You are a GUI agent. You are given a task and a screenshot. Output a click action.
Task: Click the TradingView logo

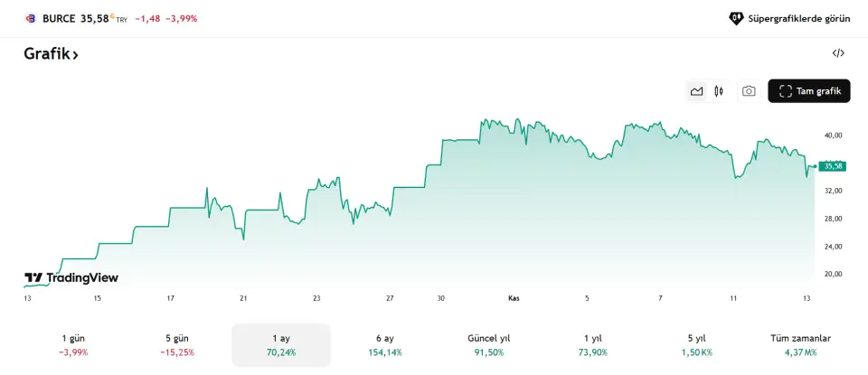point(71,278)
